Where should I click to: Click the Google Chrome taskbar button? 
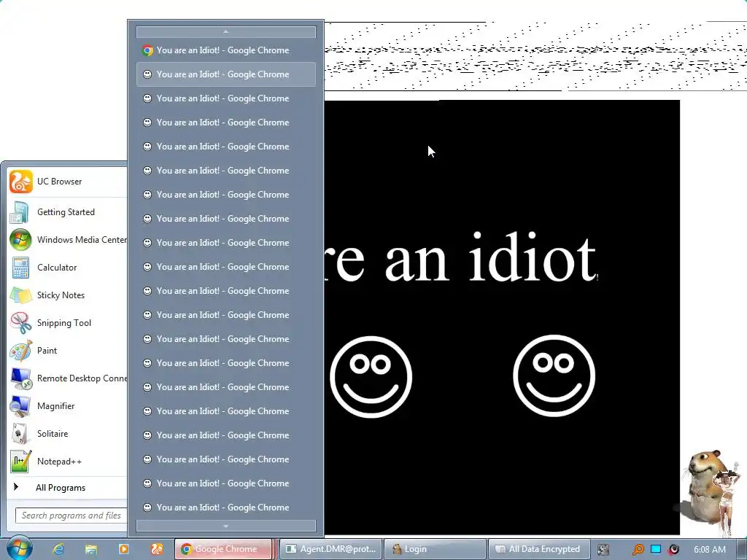pyautogui.click(x=223, y=549)
